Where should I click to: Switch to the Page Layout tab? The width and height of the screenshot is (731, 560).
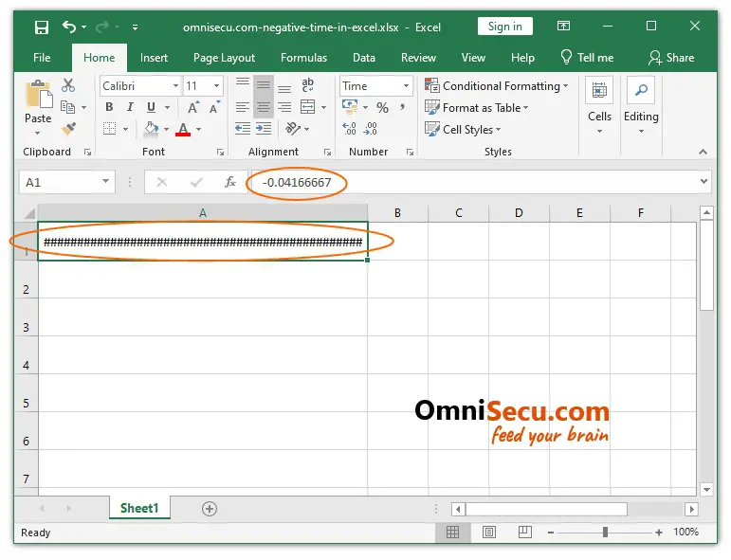224,58
